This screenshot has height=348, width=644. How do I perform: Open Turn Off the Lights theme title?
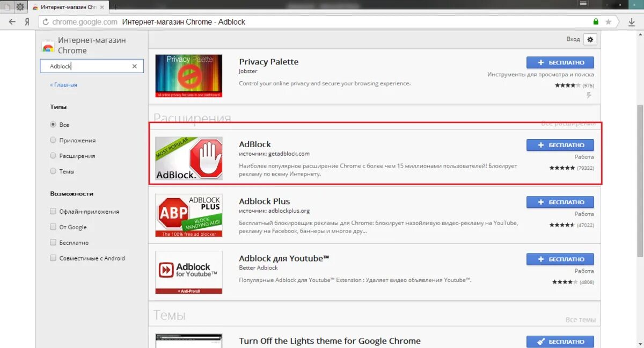click(330, 341)
